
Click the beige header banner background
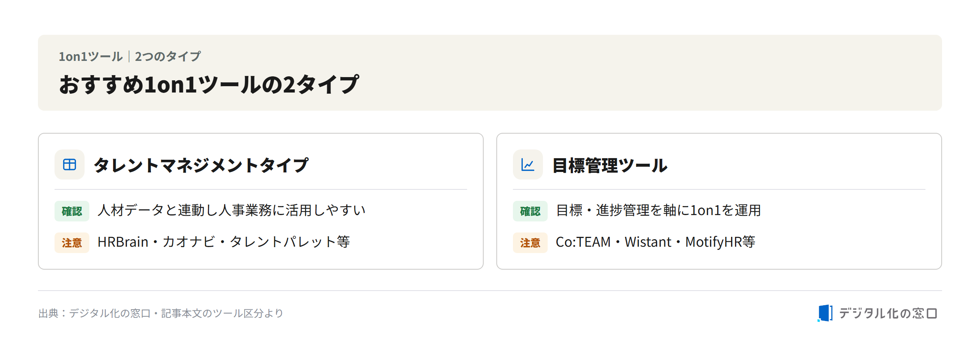click(632, 73)
